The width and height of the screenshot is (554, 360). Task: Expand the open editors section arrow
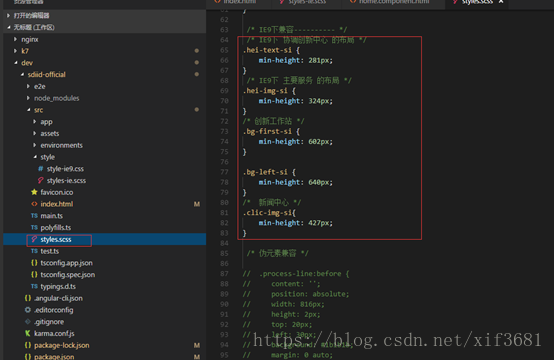[x=8, y=16]
